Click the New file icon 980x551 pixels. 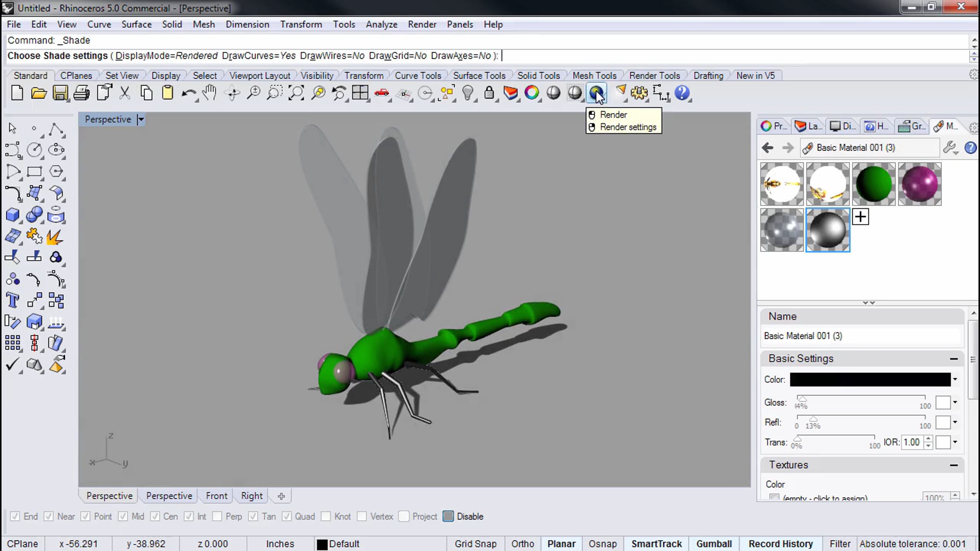click(x=17, y=93)
